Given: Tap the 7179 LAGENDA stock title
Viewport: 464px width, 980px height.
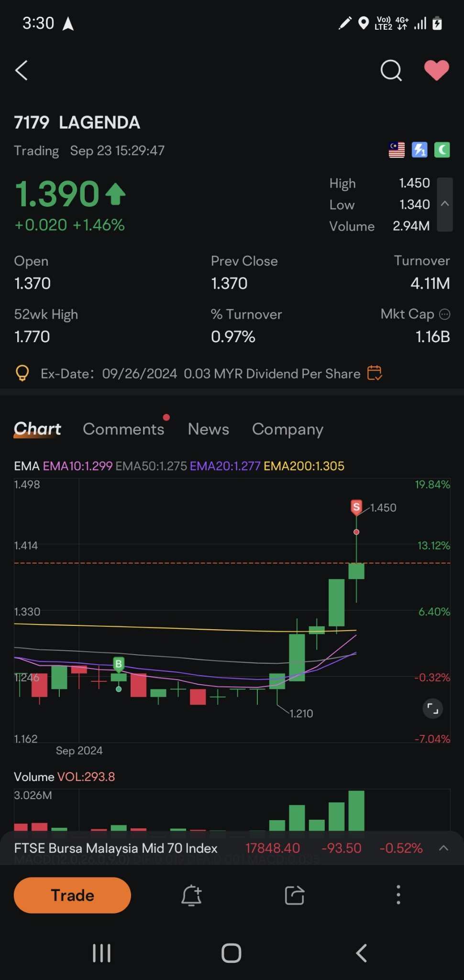Looking at the screenshot, I should pos(77,122).
